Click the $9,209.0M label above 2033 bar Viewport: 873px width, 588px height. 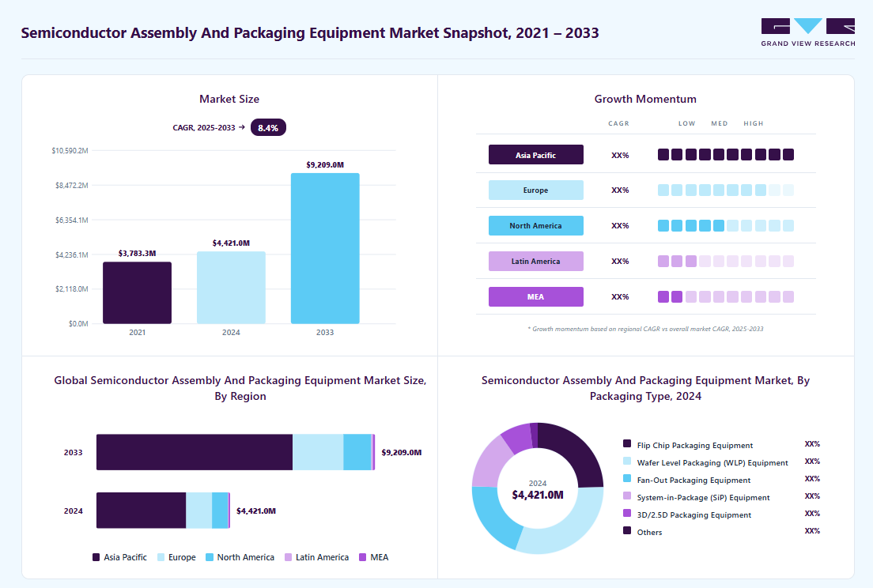[325, 164]
